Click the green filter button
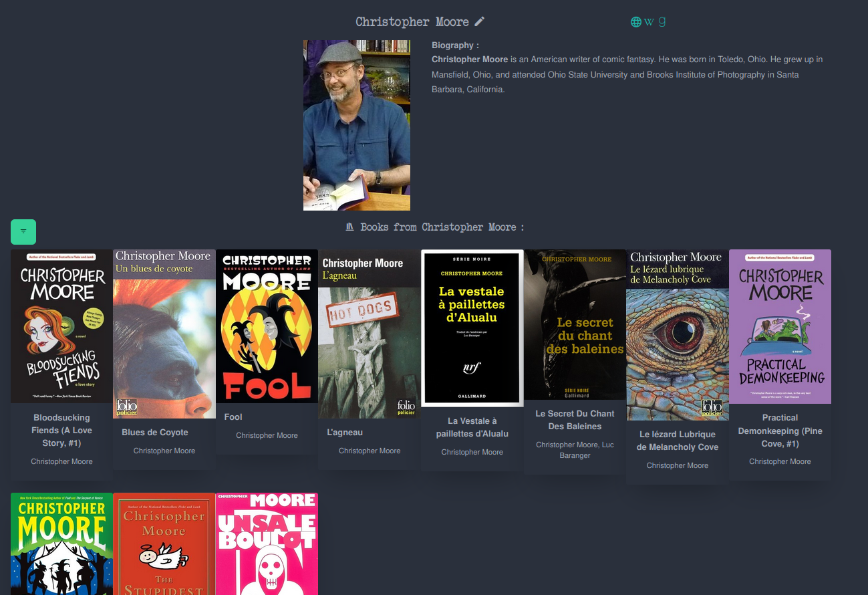Image resolution: width=868 pixels, height=595 pixels. tap(23, 232)
